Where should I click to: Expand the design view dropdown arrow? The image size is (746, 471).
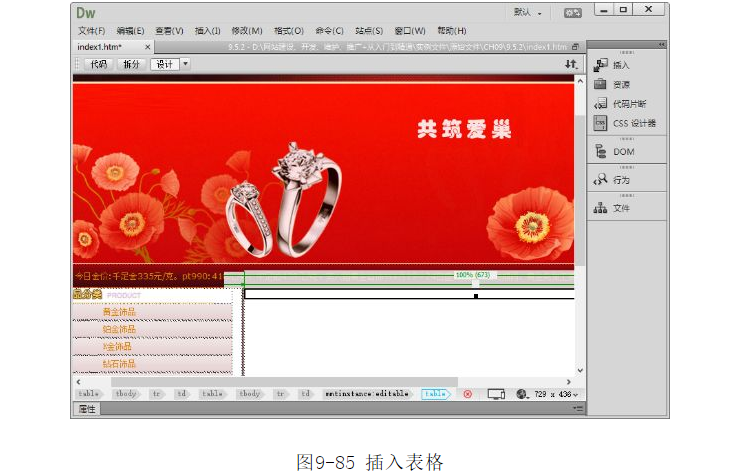click(185, 64)
